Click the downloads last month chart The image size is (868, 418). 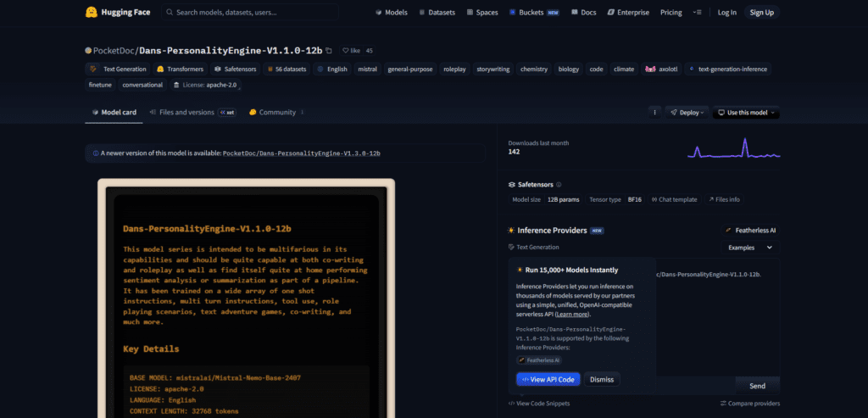(x=733, y=148)
